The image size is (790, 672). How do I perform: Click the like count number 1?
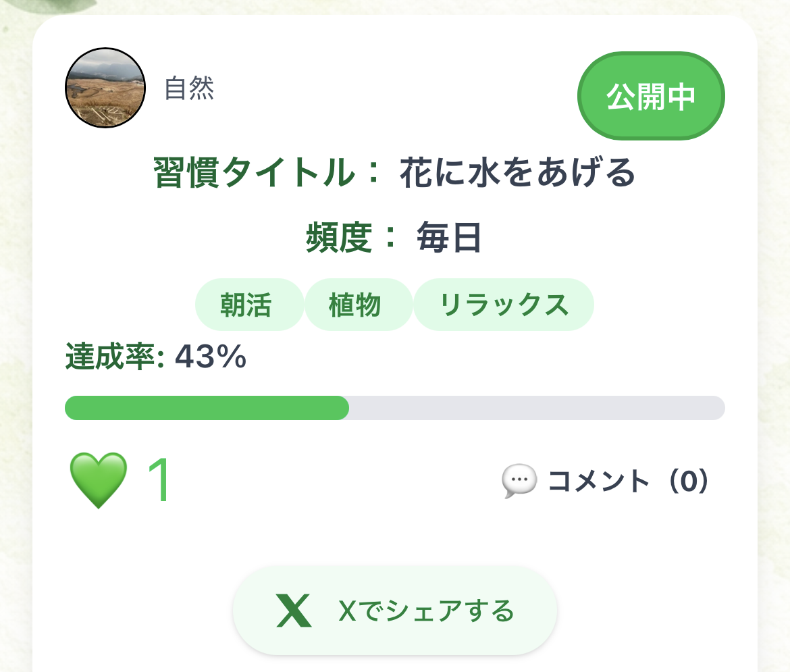(159, 481)
